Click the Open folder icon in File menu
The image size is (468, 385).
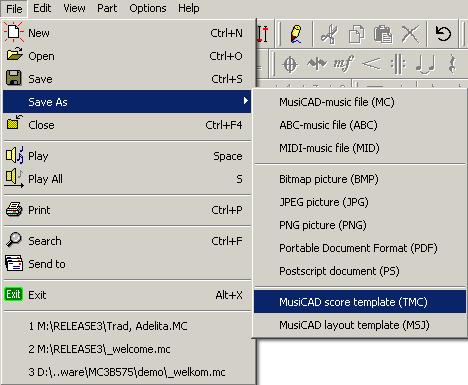tap(14, 55)
